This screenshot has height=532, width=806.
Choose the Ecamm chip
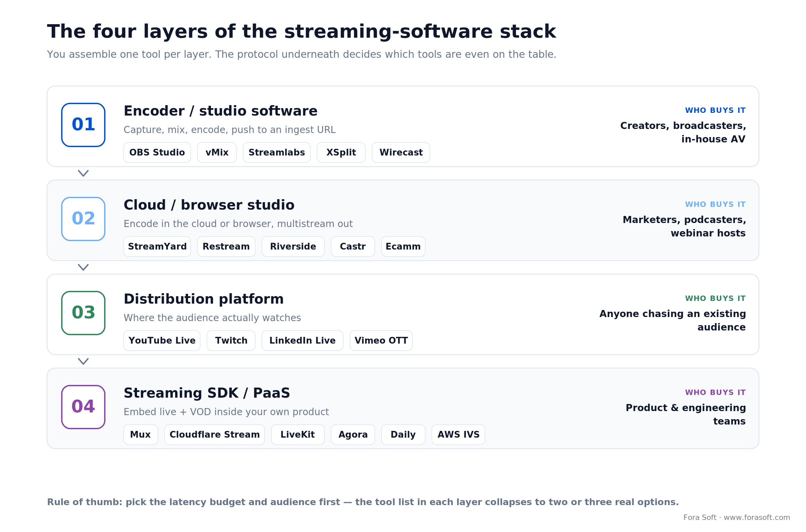[403, 247]
